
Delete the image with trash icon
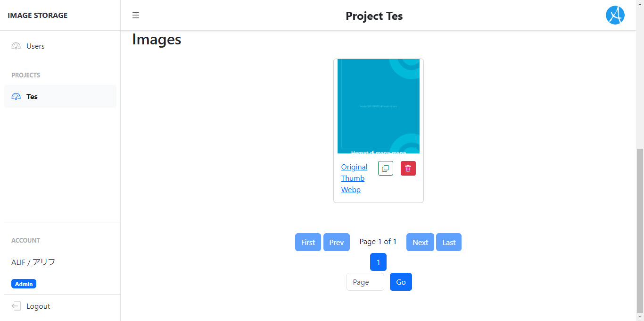[408, 169]
